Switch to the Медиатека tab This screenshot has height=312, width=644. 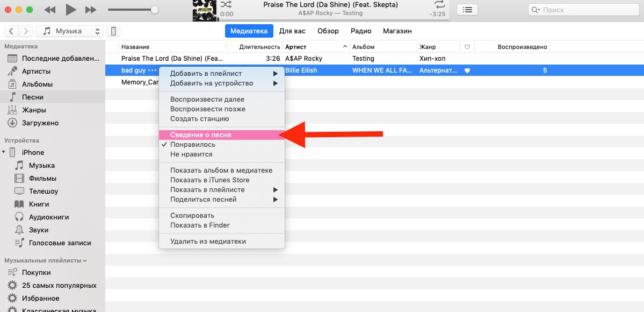pos(249,31)
